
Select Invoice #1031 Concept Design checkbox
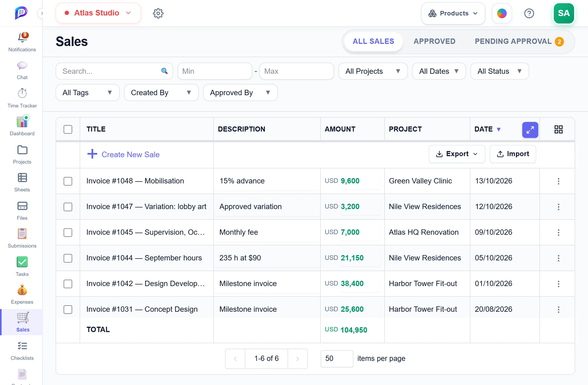point(68,310)
